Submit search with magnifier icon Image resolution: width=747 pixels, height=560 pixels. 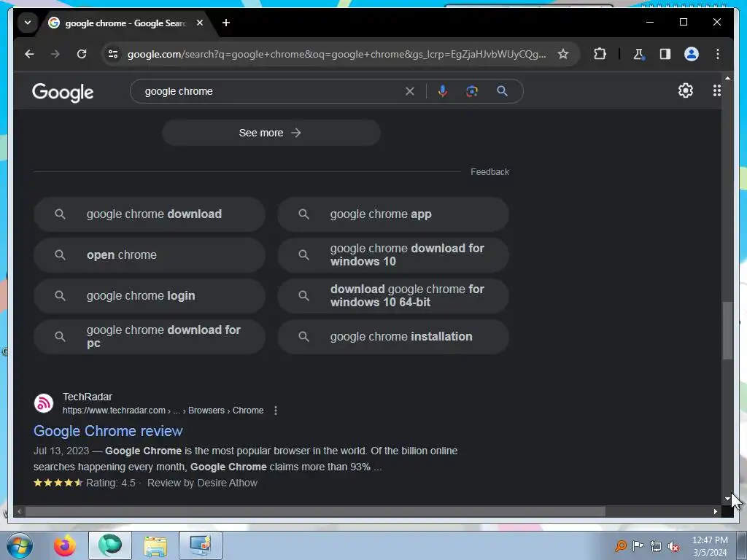[x=502, y=91]
